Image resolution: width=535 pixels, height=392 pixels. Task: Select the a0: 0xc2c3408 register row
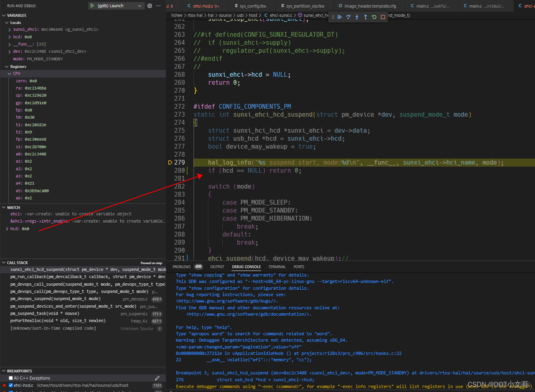(83, 154)
